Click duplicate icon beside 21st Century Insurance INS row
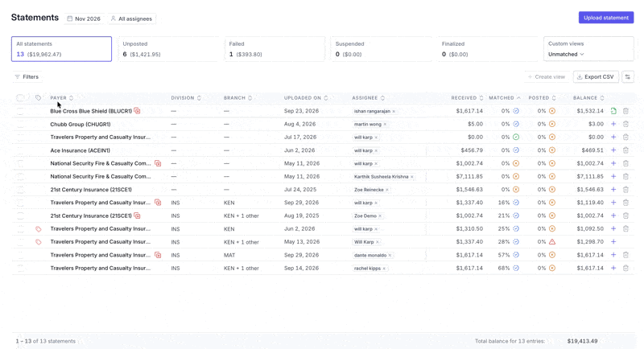The width and height of the screenshot is (644, 349). [x=137, y=216]
